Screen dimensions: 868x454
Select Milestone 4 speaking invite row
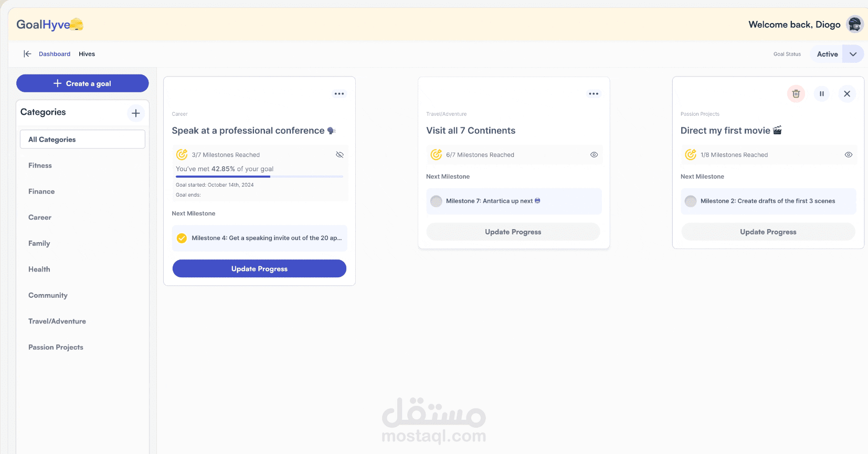click(x=259, y=238)
